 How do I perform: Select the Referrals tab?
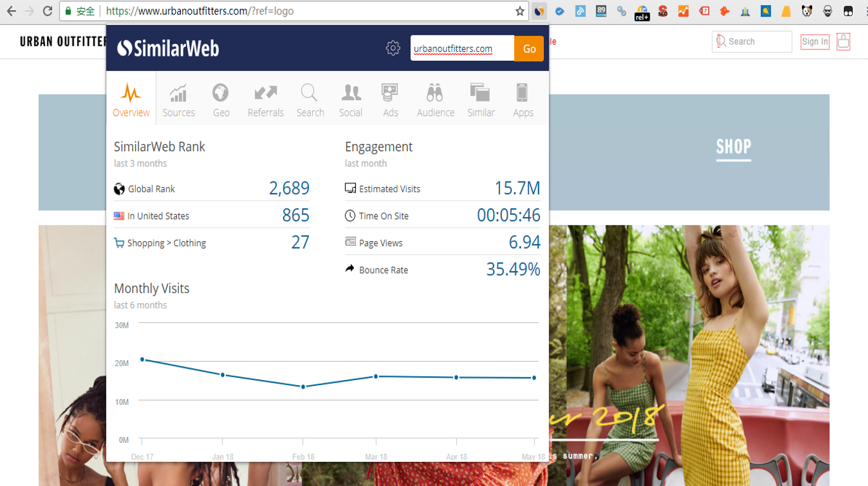(265, 100)
